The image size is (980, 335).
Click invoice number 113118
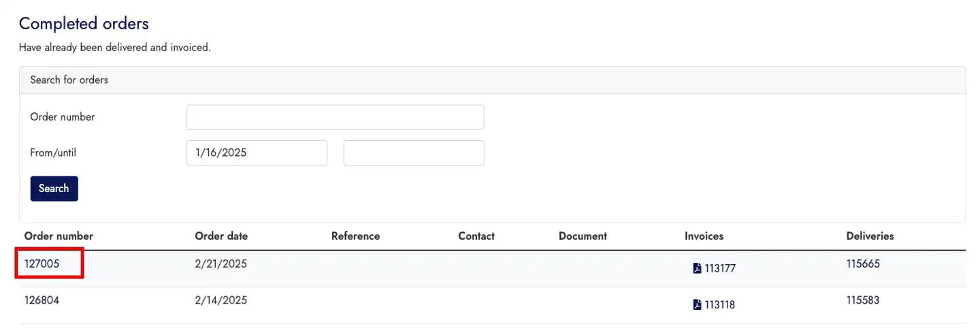coord(719,305)
